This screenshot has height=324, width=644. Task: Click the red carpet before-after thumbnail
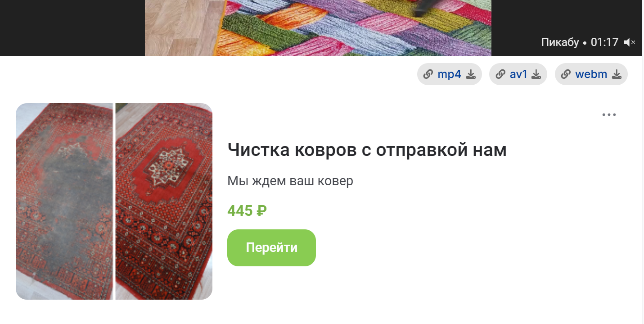114,201
